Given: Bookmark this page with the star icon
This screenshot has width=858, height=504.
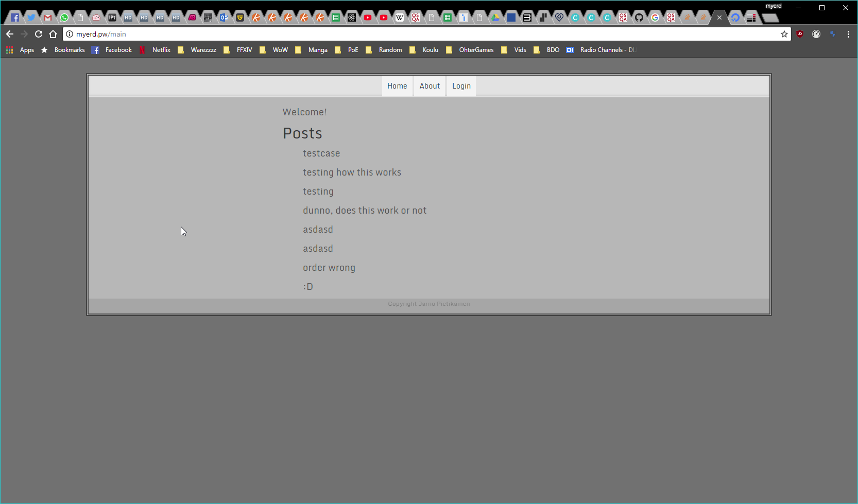Looking at the screenshot, I should pyautogui.click(x=784, y=34).
